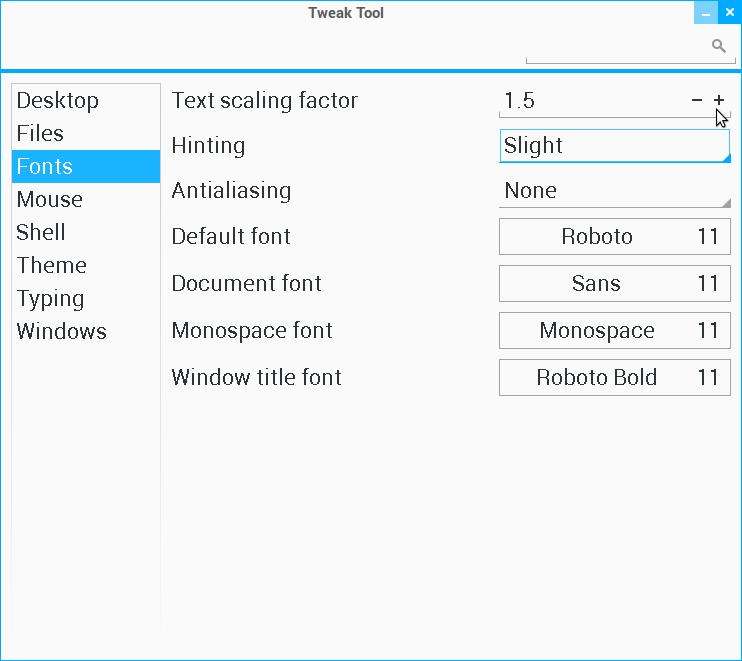
Task: Focus the search input field
Action: pyautogui.click(x=615, y=46)
